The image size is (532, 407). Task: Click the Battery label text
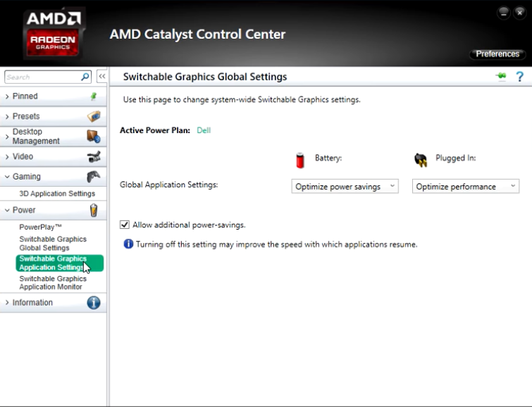328,158
